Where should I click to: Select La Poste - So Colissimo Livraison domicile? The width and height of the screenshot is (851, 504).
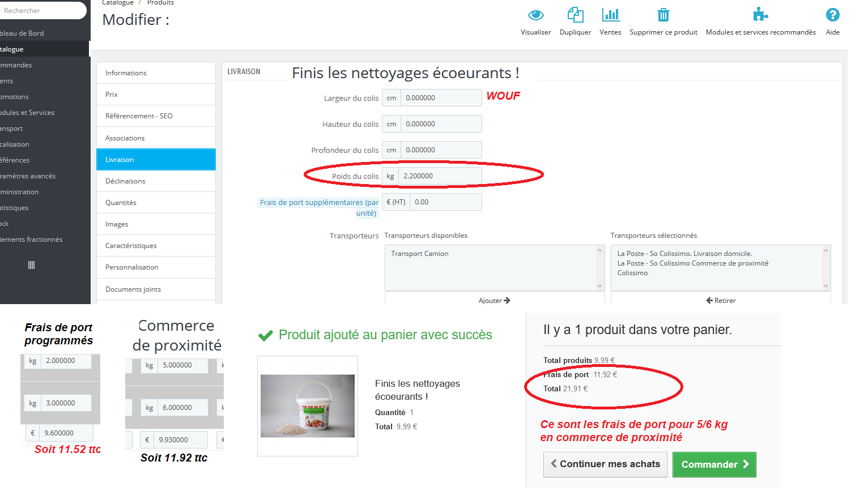point(684,254)
